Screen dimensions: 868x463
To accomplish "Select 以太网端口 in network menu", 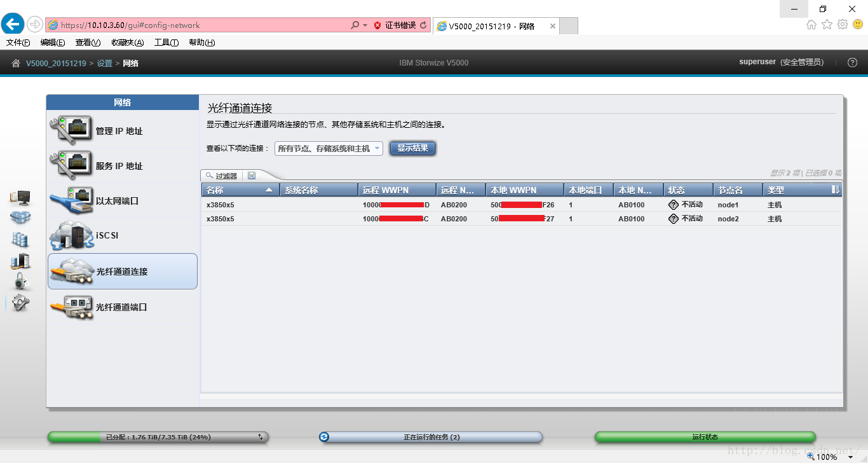I will [x=123, y=201].
